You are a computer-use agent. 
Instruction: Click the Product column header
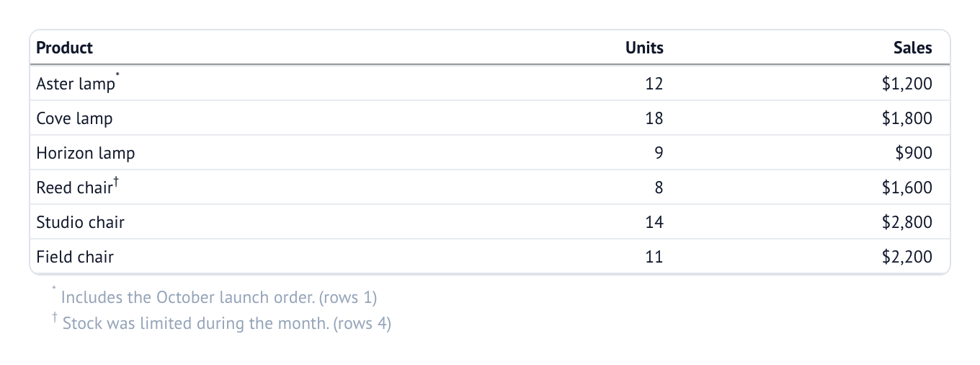pos(65,48)
